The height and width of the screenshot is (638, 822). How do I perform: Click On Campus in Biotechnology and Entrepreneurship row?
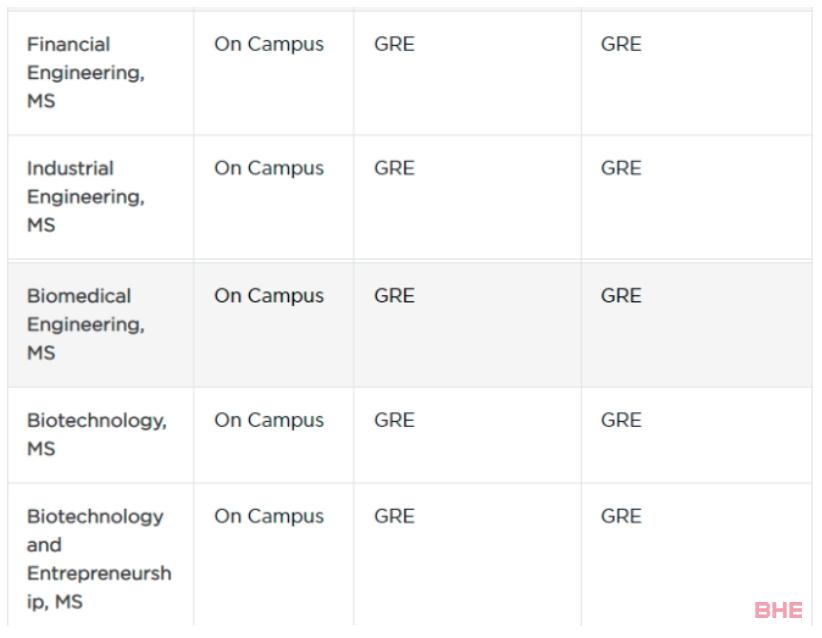[x=269, y=517]
